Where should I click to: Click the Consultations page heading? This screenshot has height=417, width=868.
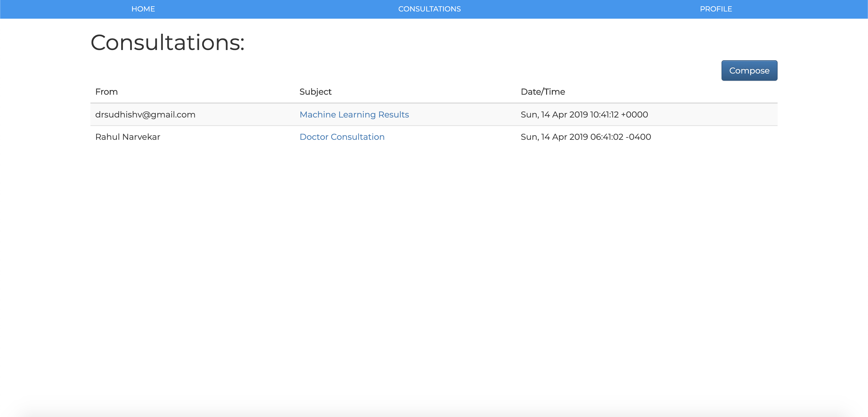coord(168,43)
